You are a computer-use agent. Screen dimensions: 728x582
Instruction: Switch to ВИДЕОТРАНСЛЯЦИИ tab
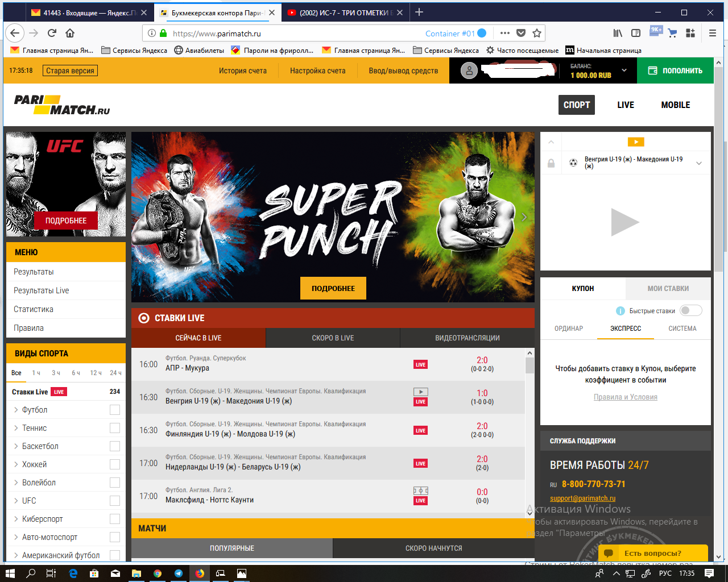(x=468, y=338)
